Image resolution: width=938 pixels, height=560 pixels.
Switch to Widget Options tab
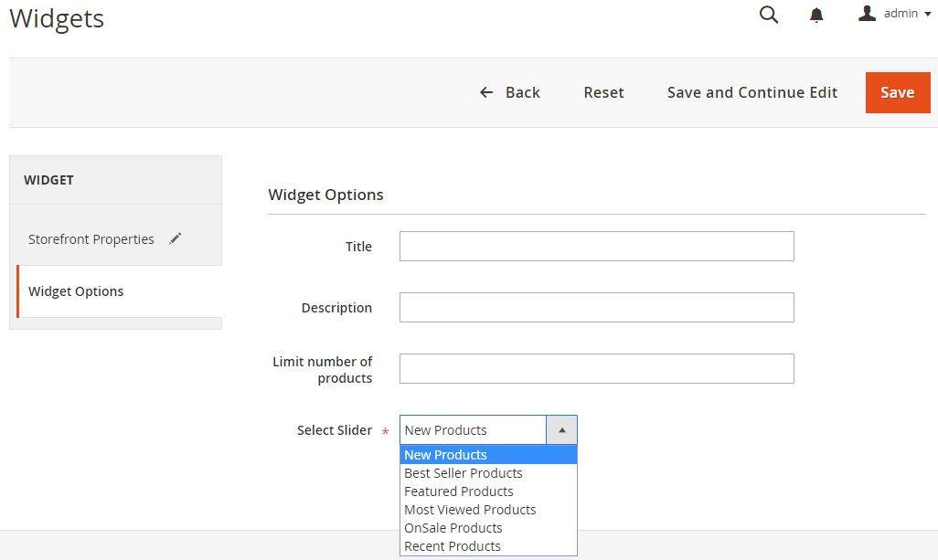(76, 291)
